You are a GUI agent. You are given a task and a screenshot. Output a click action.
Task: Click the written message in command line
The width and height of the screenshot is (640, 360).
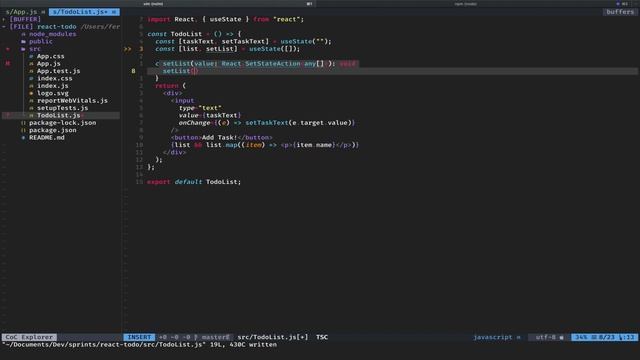(139, 344)
